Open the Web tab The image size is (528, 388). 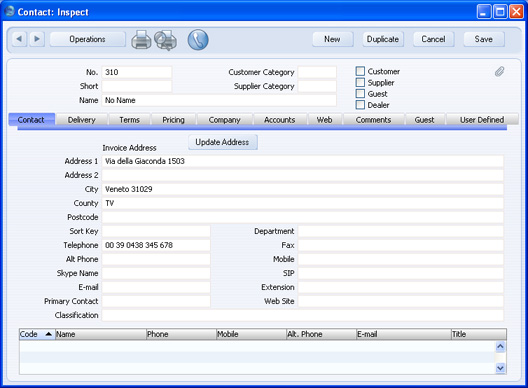click(x=325, y=120)
